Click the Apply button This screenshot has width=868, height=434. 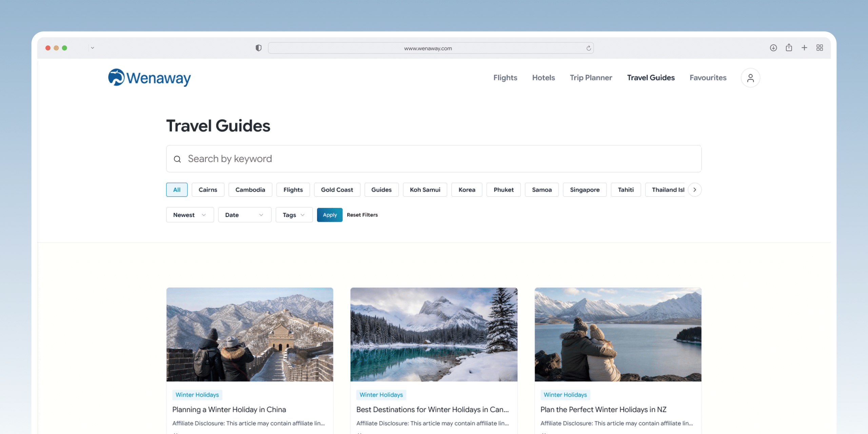coord(330,215)
